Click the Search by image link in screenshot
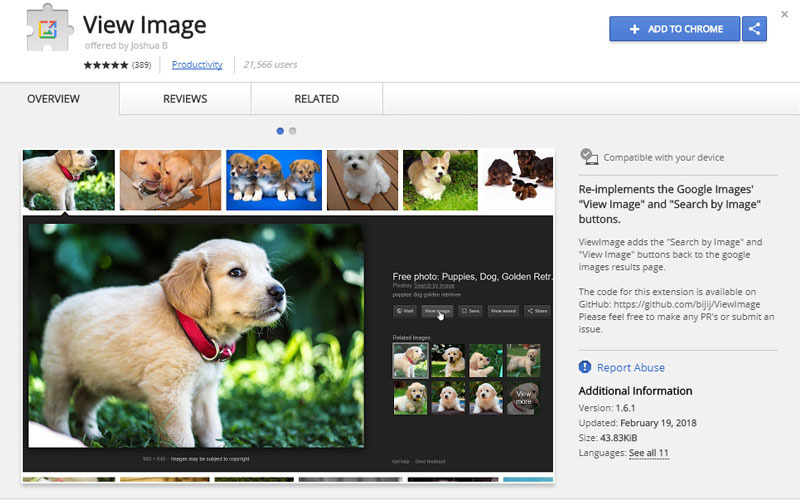Image resolution: width=800 pixels, height=500 pixels. coord(434,286)
